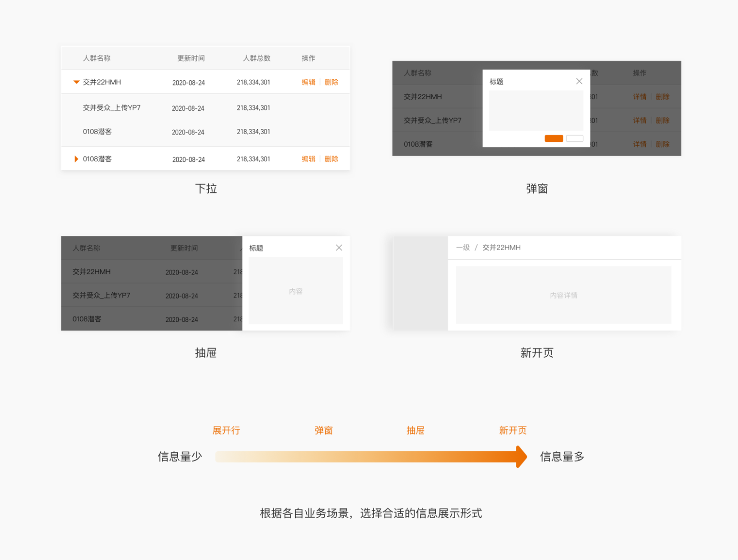738x560 pixels.
Task: Click the white cancel button in the modal
Action: (575, 138)
